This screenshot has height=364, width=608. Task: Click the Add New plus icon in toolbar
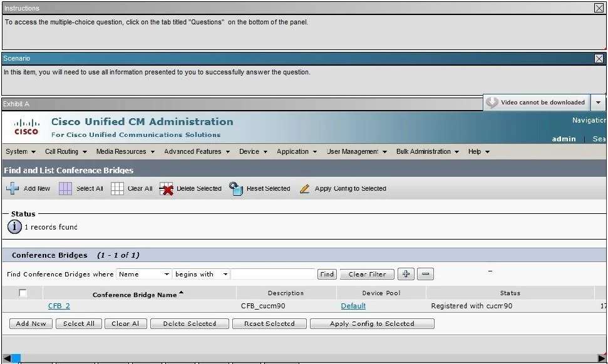(13, 188)
